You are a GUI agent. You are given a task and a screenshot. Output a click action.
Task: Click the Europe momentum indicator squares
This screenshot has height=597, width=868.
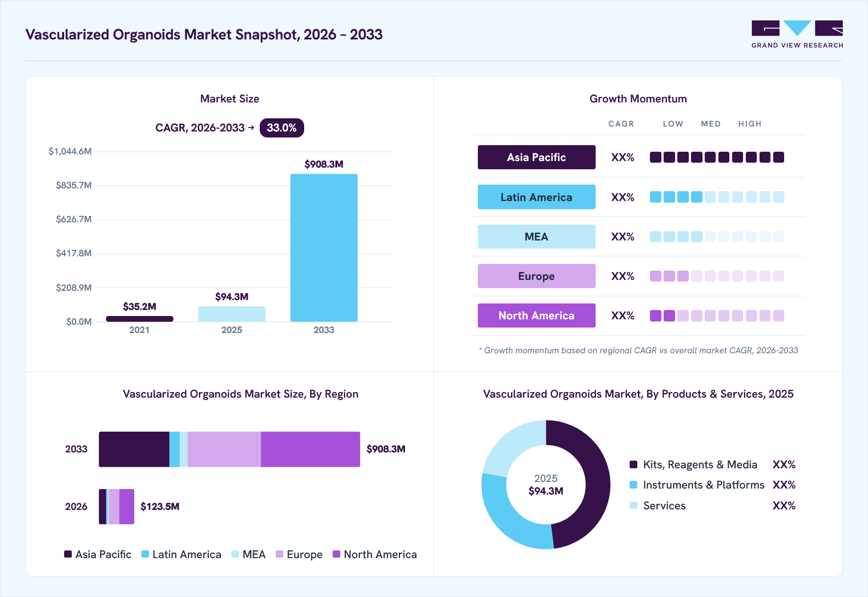click(x=717, y=276)
